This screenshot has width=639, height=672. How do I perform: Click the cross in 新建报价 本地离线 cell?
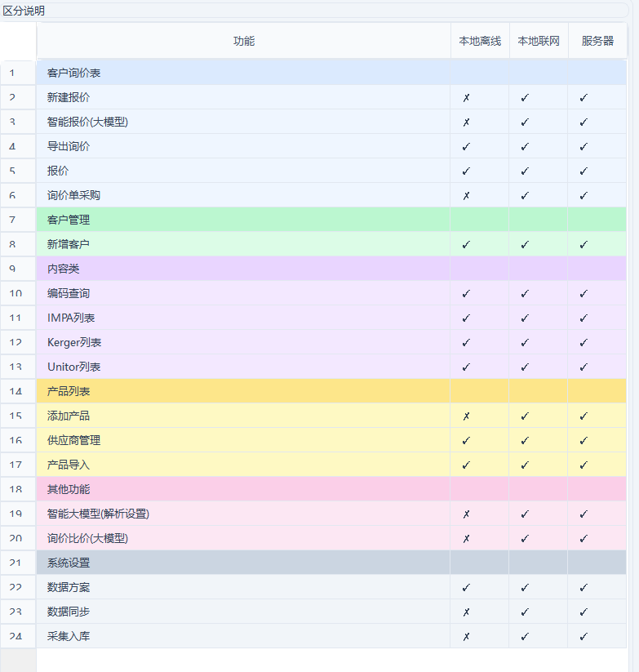[467, 98]
